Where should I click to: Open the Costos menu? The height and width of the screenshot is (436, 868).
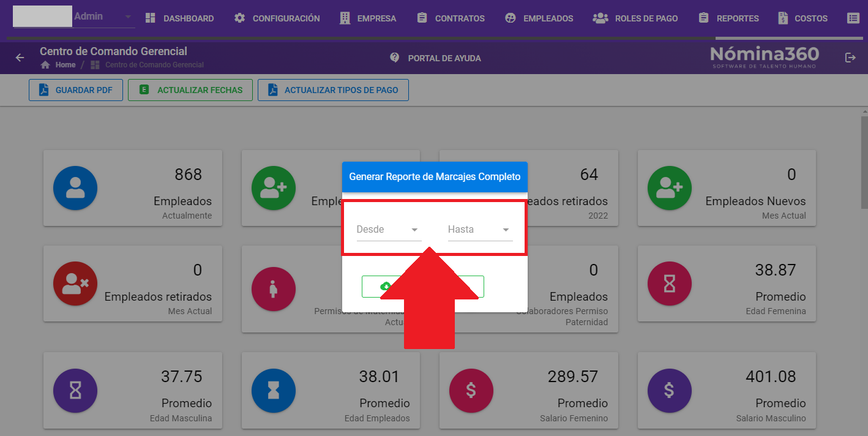click(x=803, y=18)
